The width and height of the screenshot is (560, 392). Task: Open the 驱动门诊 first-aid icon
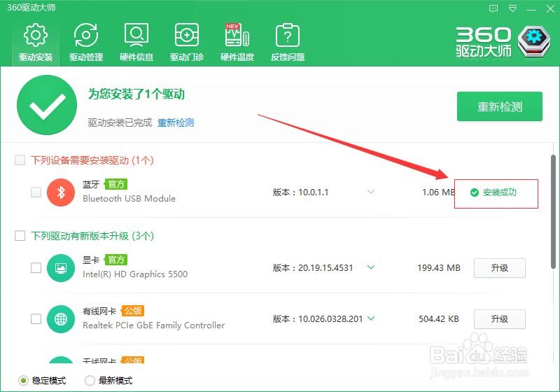point(187,35)
